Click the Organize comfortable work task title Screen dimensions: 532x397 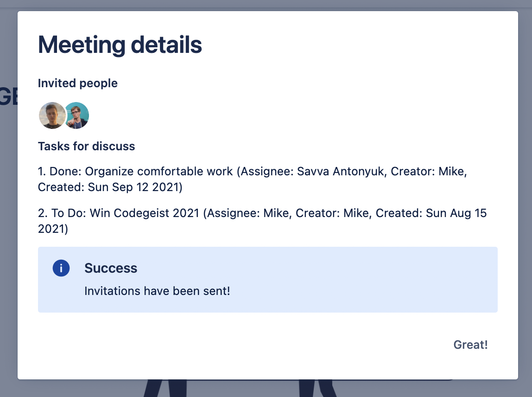(x=159, y=172)
